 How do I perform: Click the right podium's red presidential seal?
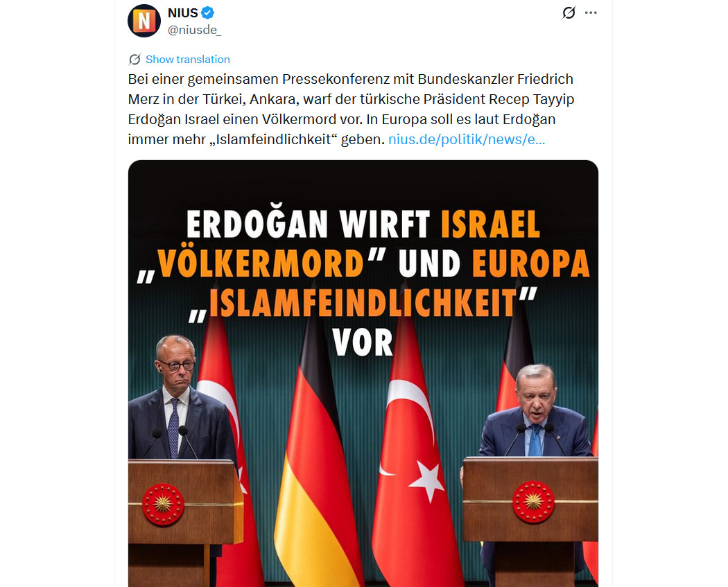point(533,502)
